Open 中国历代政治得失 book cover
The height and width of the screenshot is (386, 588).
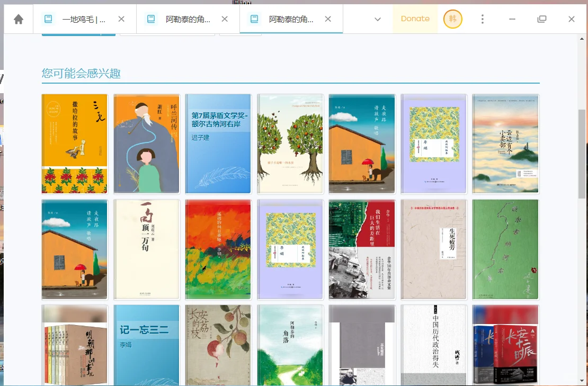[x=434, y=345]
